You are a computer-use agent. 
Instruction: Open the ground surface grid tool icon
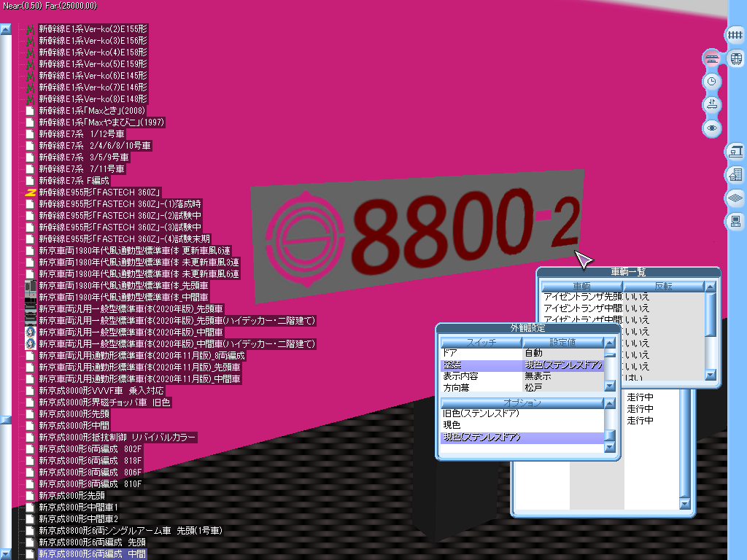(x=735, y=198)
